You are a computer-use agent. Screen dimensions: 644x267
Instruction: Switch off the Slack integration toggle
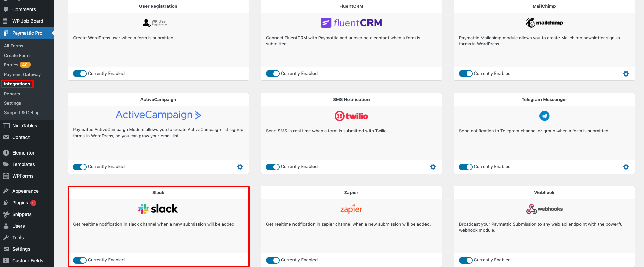(80, 260)
